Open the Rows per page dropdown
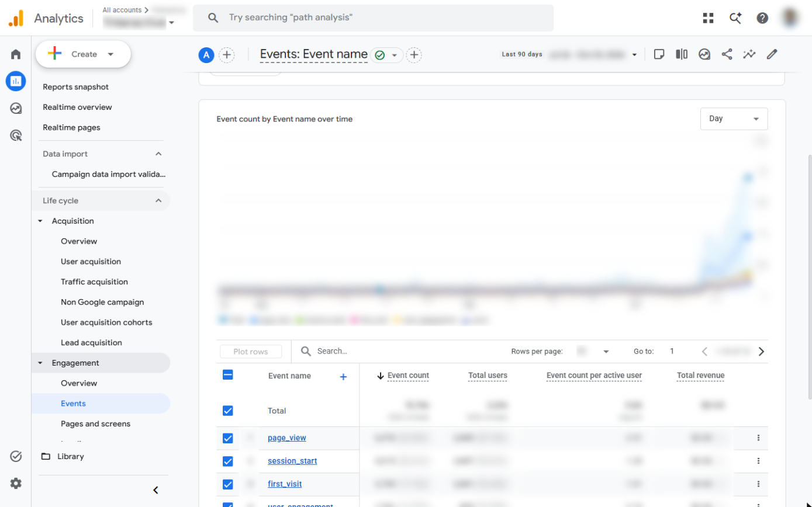Screen dimensions: 812x507 tap(593, 352)
